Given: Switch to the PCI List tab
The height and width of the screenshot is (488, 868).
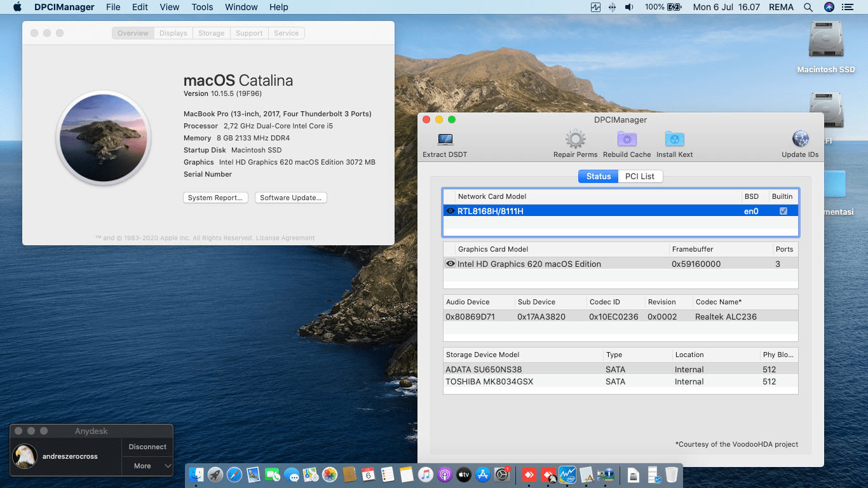Looking at the screenshot, I should pyautogui.click(x=640, y=176).
